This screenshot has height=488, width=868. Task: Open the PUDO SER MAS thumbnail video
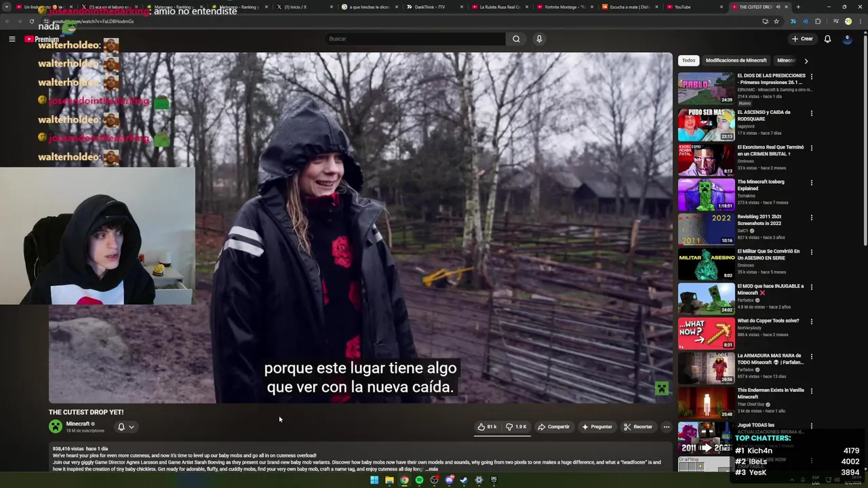(706, 124)
